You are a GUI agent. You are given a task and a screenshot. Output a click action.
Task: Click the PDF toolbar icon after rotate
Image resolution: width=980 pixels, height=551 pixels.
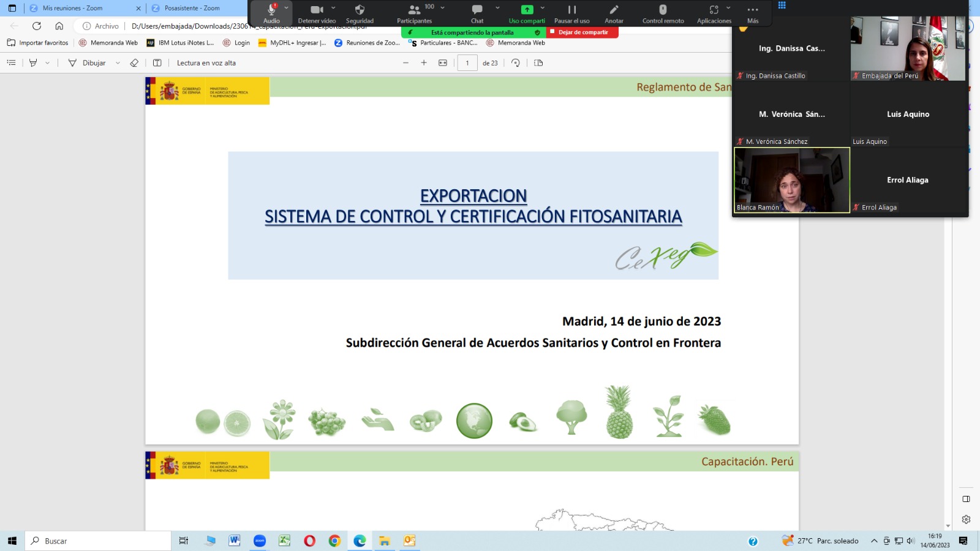[538, 62]
